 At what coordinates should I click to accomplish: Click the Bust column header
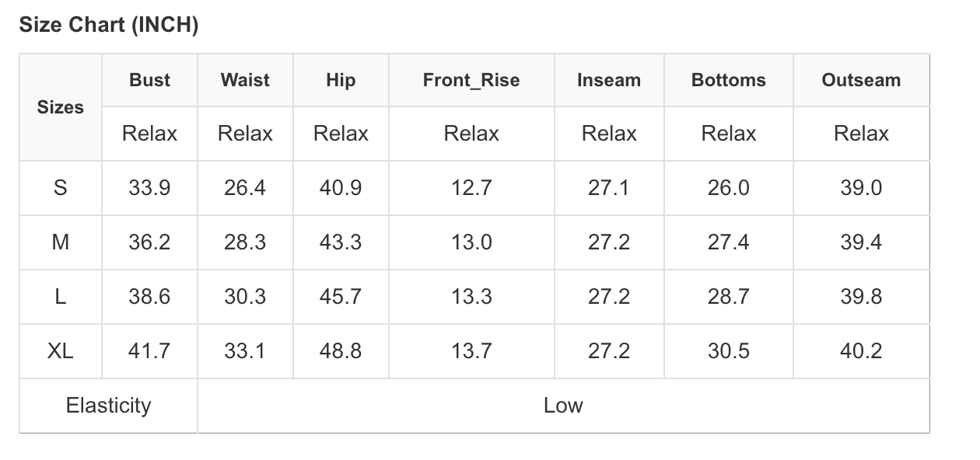point(149,80)
